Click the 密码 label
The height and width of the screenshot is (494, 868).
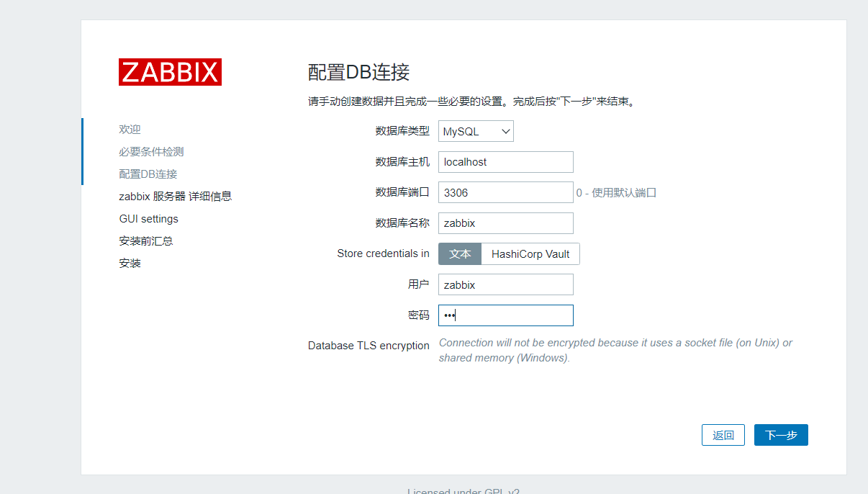419,315
